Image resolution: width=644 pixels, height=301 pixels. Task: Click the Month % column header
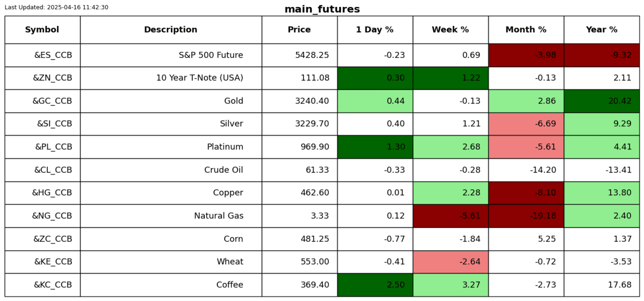[526, 30]
